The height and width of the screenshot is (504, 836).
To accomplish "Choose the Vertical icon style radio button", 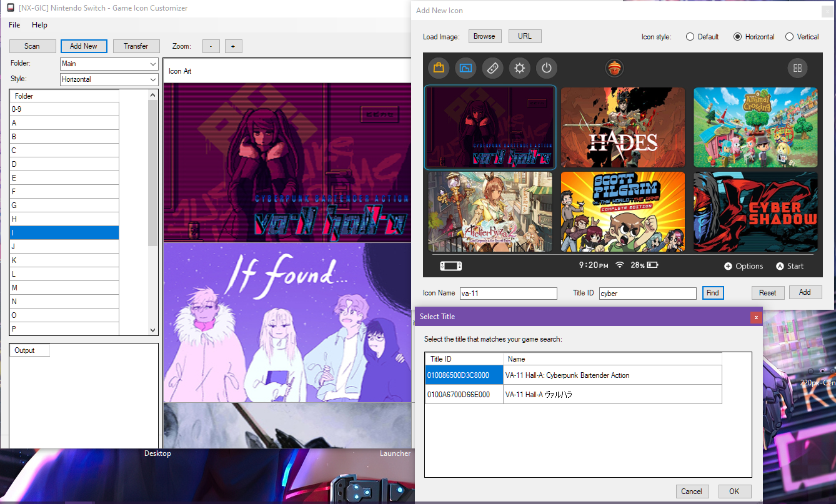I will [x=790, y=37].
